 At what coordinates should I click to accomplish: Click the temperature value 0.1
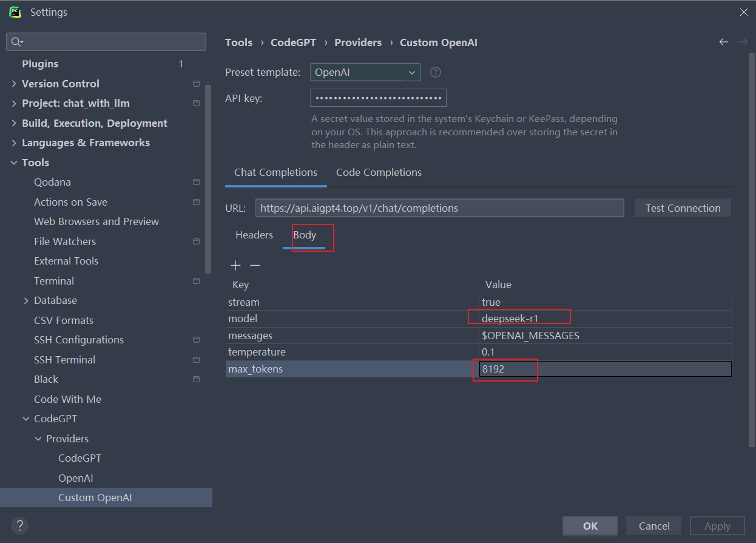(x=605, y=352)
